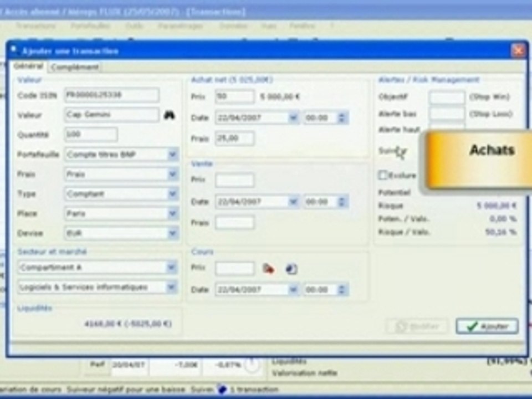
Task: Click the empty Vente Prix field
Action: (x=234, y=180)
